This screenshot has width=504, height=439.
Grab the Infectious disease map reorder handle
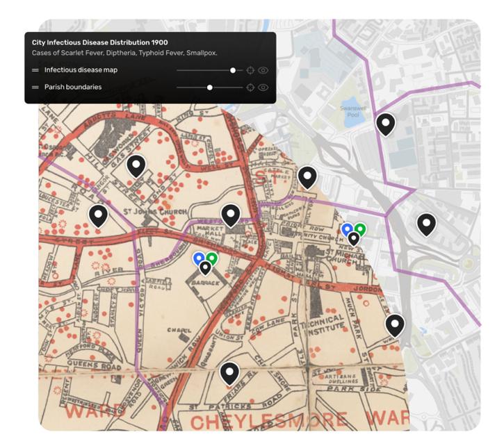(x=35, y=70)
